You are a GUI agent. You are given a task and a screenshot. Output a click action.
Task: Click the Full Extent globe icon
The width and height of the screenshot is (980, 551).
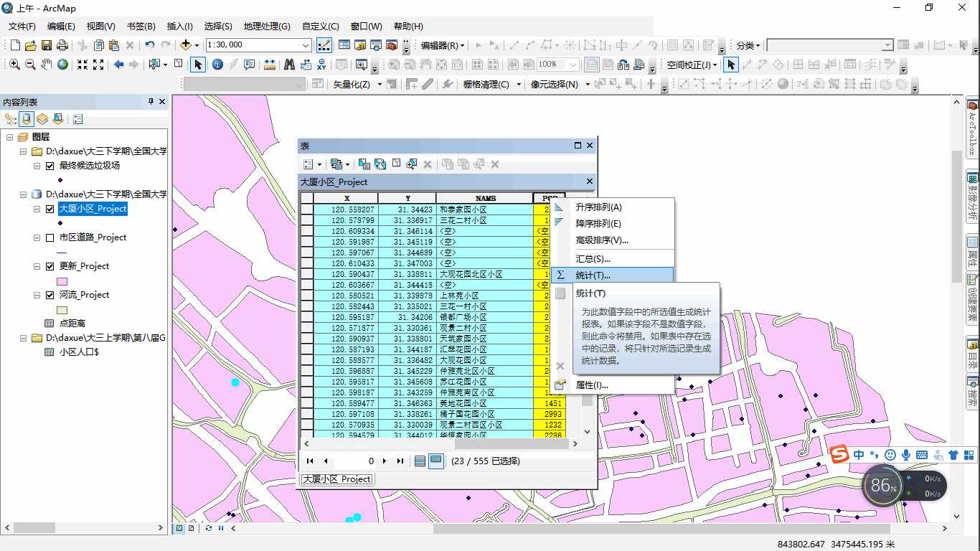[63, 65]
